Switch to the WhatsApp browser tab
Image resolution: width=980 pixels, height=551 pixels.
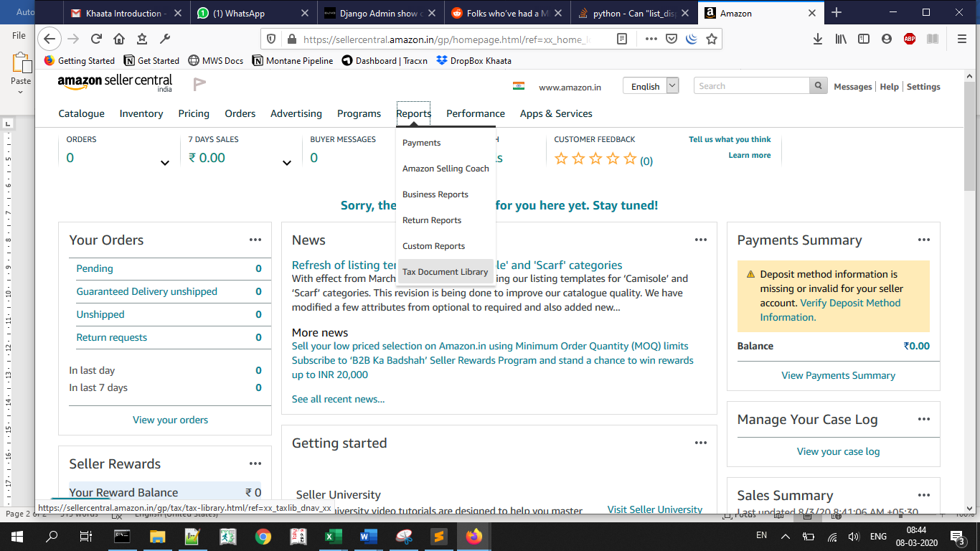pyautogui.click(x=253, y=13)
